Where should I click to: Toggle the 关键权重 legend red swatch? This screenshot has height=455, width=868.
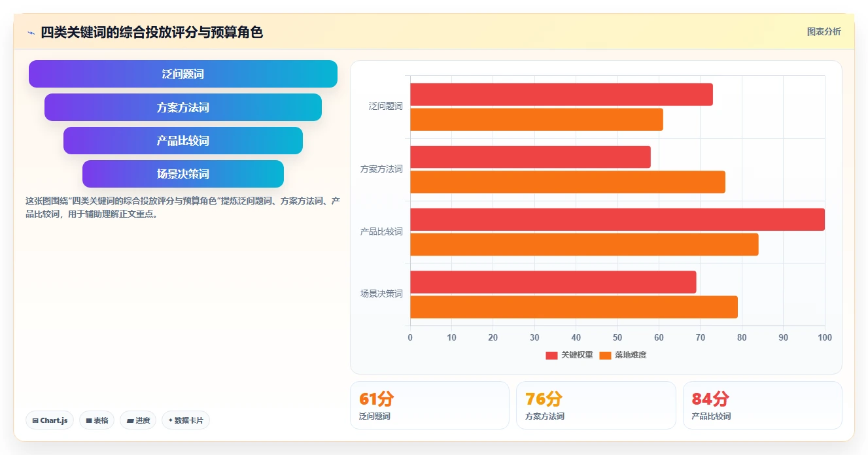[x=551, y=355]
